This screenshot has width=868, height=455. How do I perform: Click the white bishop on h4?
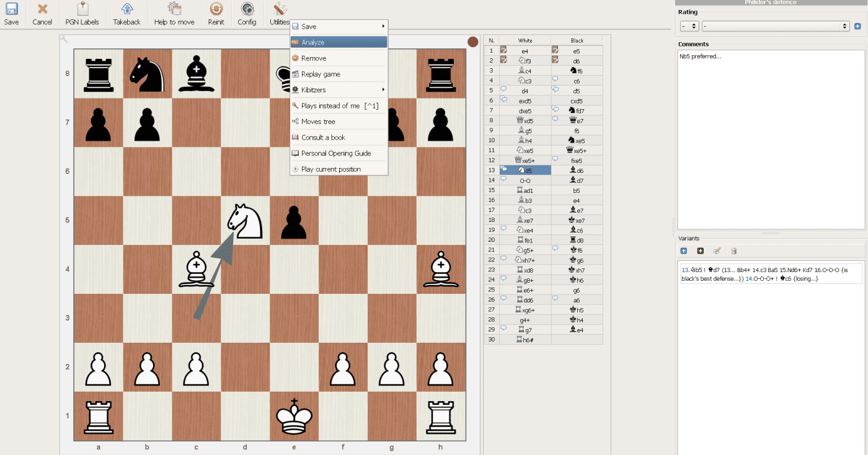point(441,270)
